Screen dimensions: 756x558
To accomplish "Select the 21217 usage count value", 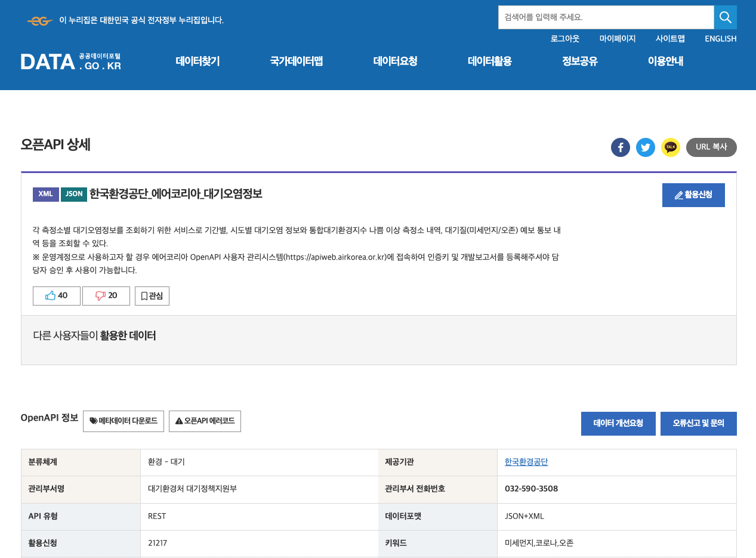I will click(x=158, y=543).
